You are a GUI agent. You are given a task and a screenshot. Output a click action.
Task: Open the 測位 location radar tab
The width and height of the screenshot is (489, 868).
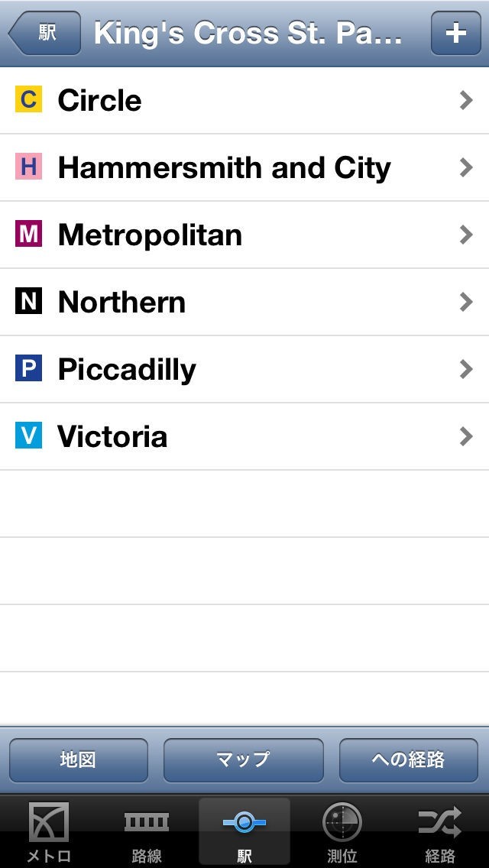tap(342, 833)
